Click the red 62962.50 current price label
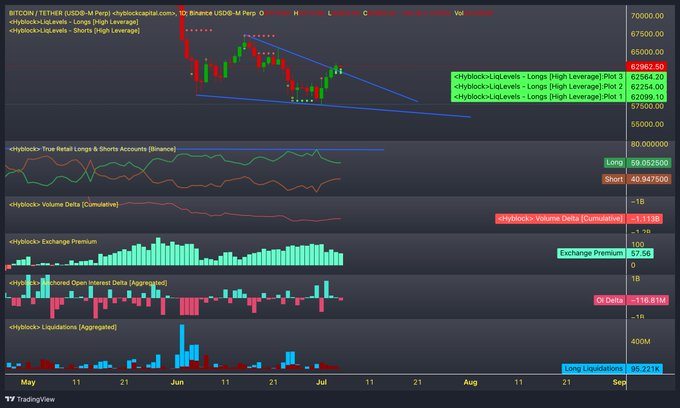 click(647, 67)
